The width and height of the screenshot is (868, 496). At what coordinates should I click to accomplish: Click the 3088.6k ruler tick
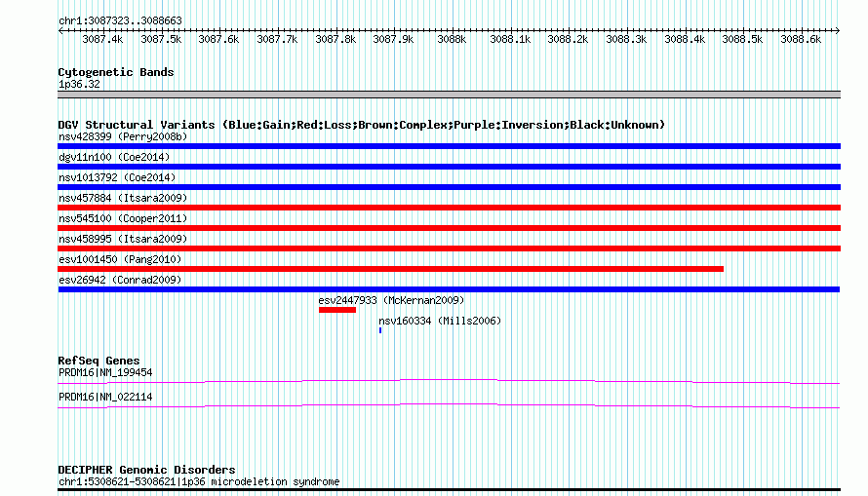[x=801, y=39]
